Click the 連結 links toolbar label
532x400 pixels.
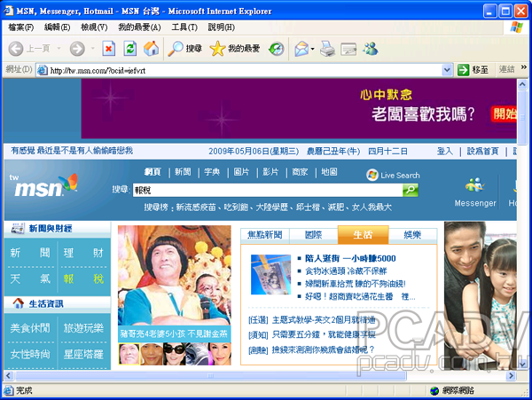coord(507,69)
